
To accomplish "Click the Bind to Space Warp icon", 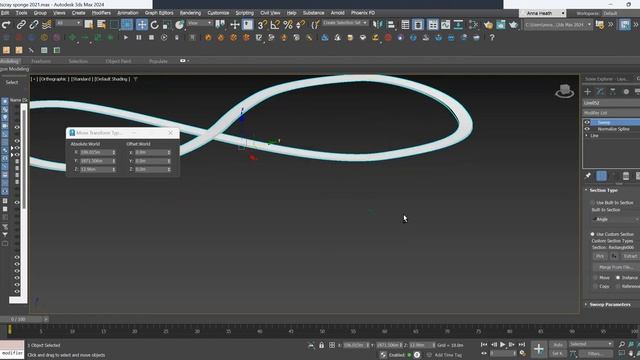I will click(x=47, y=25).
